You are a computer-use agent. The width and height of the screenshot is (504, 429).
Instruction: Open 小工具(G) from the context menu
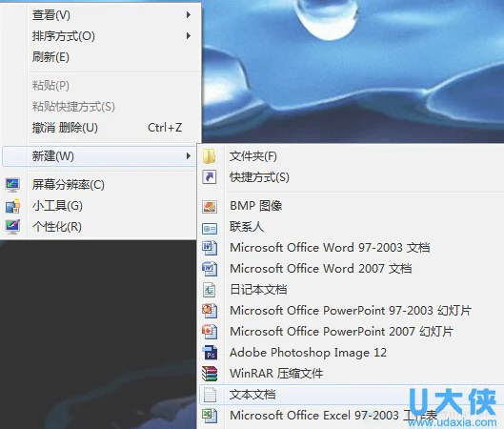coord(99,206)
